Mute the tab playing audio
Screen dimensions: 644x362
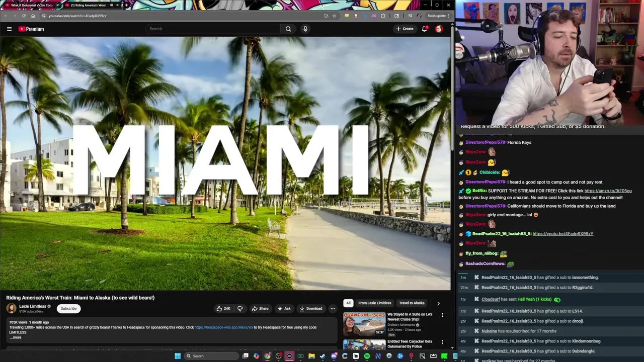point(111,5)
